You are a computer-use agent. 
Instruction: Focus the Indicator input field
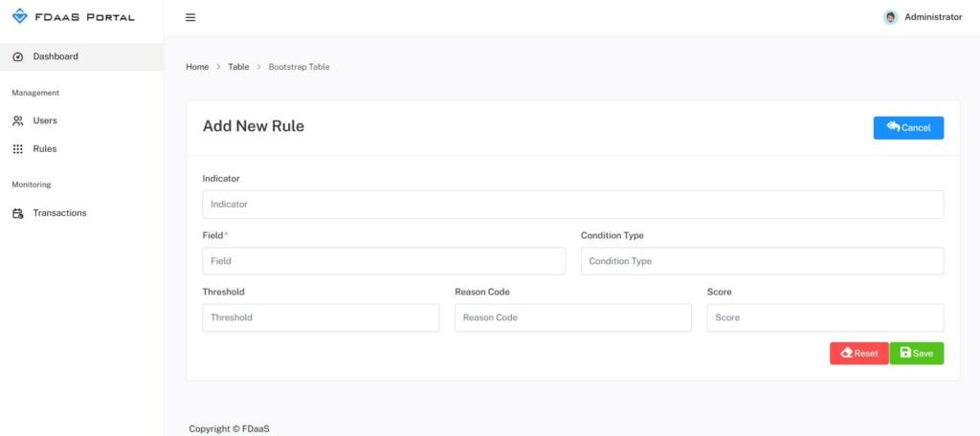[x=572, y=205]
